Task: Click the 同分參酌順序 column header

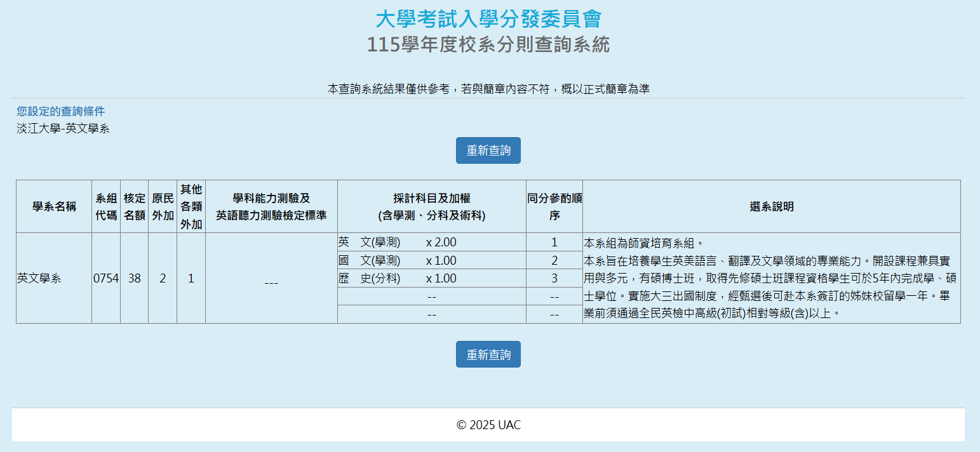Action: (x=554, y=206)
